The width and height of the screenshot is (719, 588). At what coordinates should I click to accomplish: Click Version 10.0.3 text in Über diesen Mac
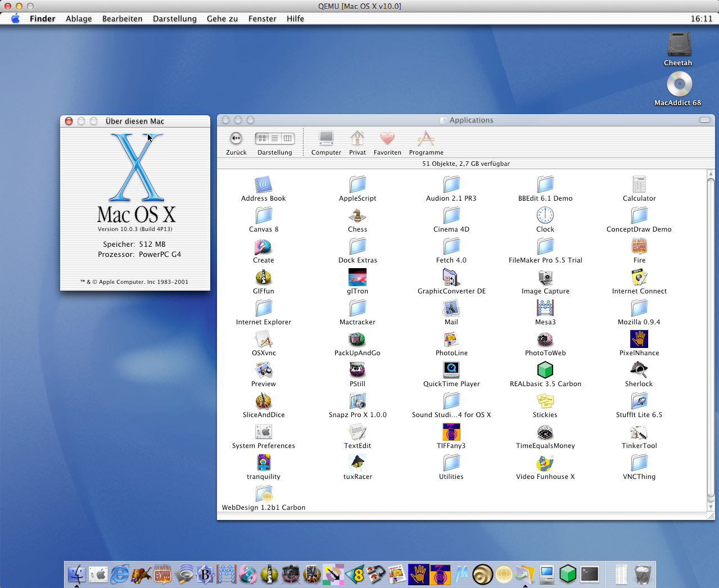click(x=135, y=229)
